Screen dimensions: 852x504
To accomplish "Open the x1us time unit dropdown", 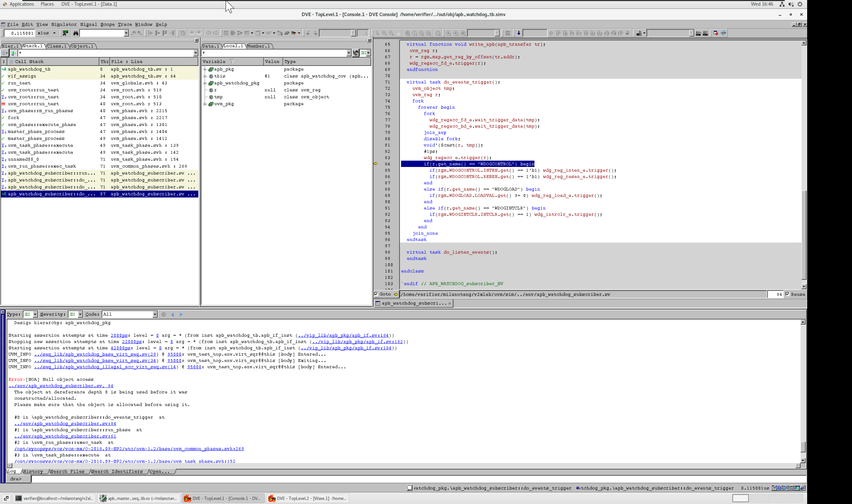I will pyautogui.click(x=54, y=33).
